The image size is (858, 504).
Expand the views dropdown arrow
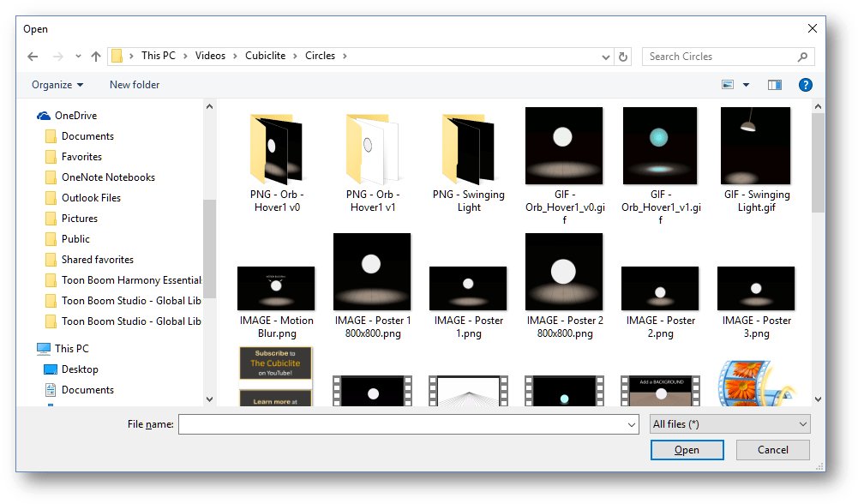coord(744,84)
